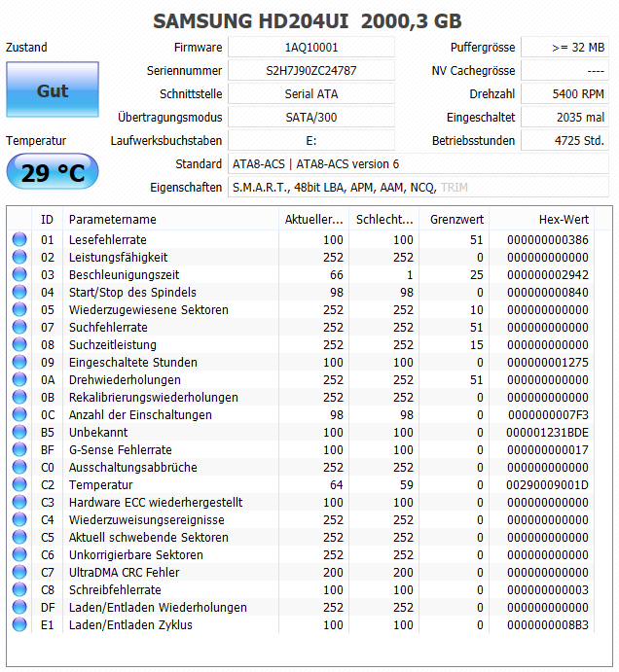Click the status orb for Eingeschaltete Stunden
The width and height of the screenshot is (619, 672).
pos(19,362)
